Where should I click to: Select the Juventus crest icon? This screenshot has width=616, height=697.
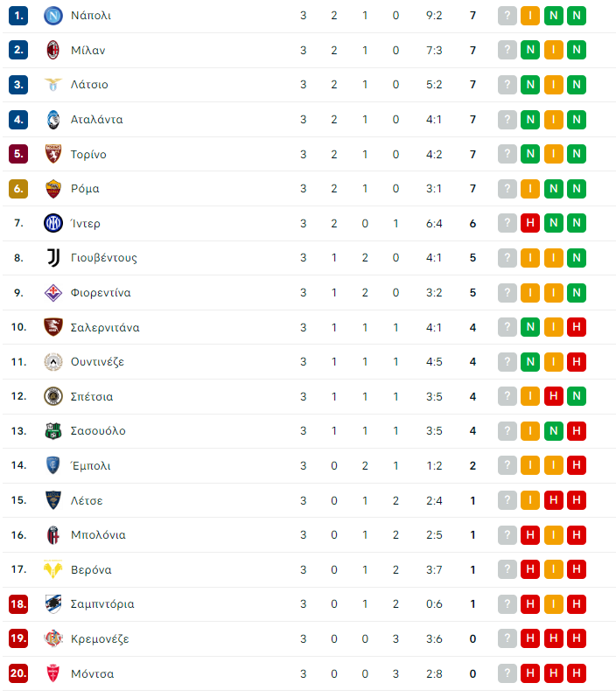pyautogui.click(x=52, y=258)
